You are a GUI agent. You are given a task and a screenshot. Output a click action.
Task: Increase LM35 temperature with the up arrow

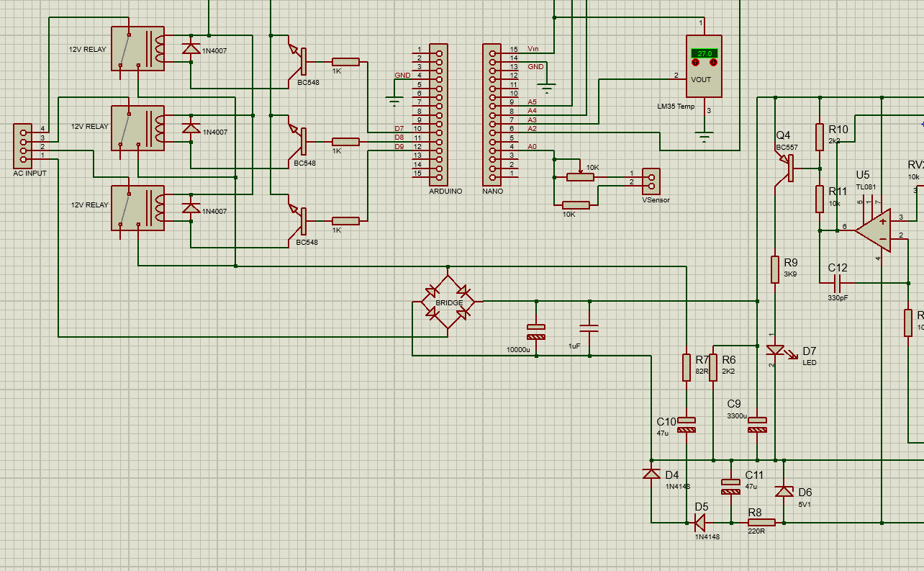click(x=695, y=62)
